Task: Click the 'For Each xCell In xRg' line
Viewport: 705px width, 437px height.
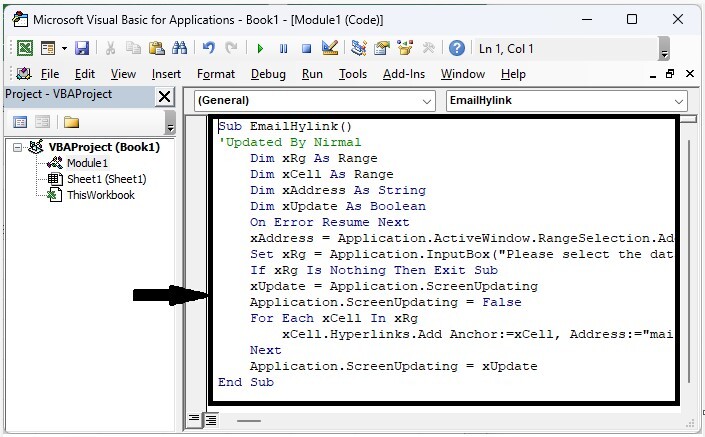Action: coord(334,318)
